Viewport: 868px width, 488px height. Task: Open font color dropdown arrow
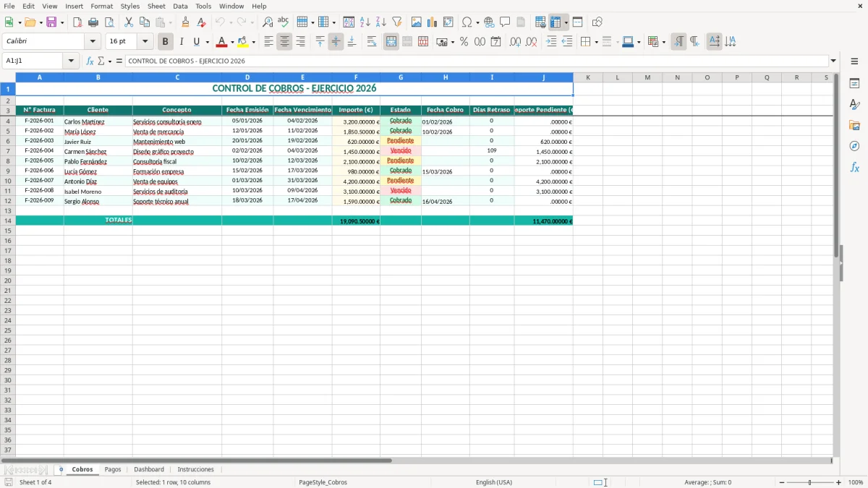click(231, 42)
